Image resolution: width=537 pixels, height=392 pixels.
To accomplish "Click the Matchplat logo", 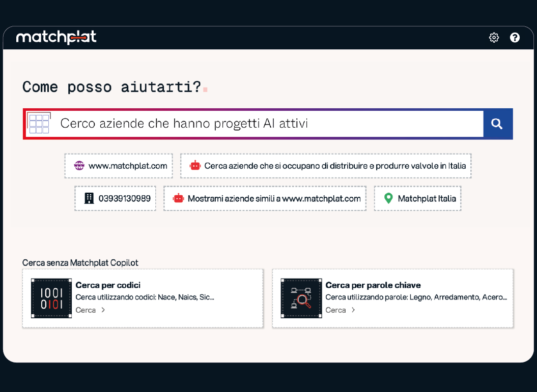I will pos(56,38).
